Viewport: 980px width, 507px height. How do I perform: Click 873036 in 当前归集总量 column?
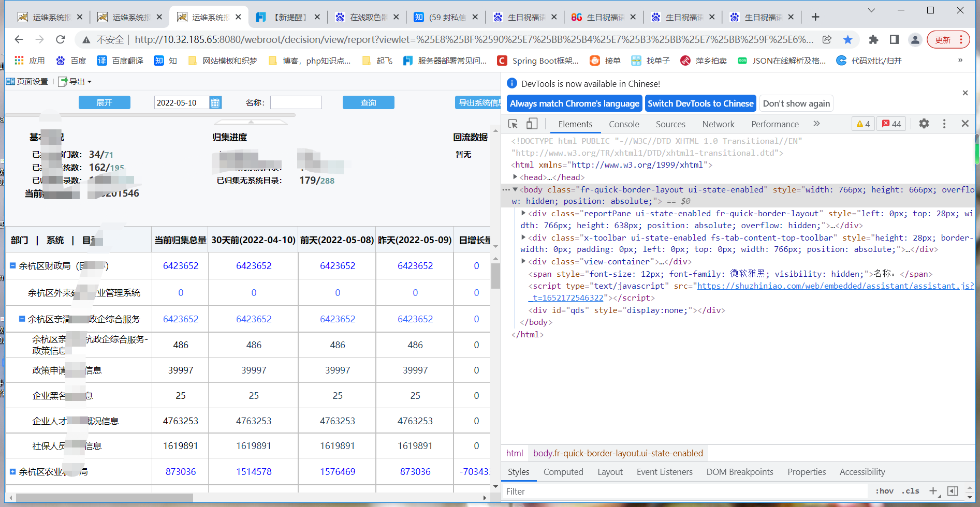[x=181, y=471]
